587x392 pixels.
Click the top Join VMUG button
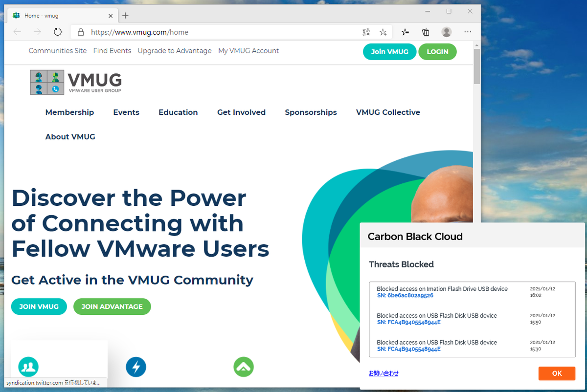(389, 52)
